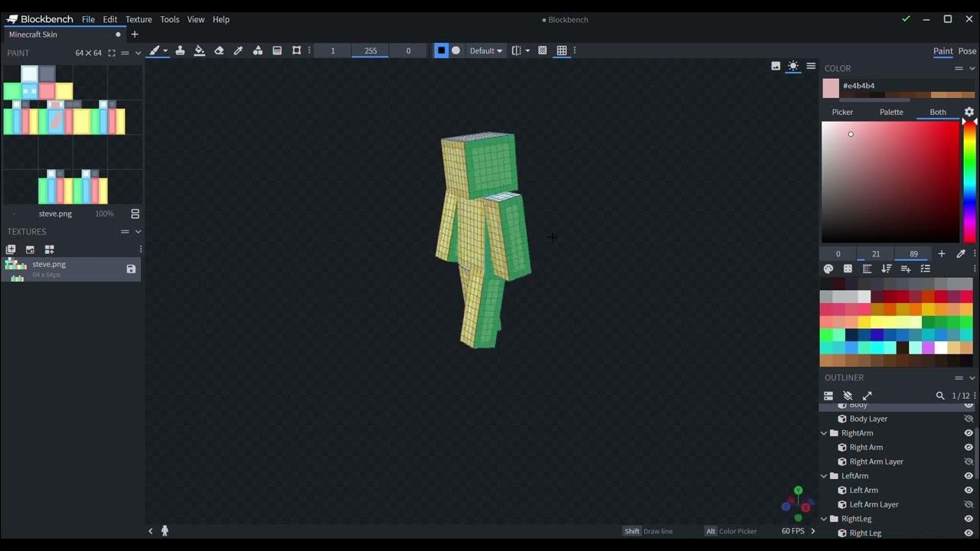The height and width of the screenshot is (551, 980).
Task: Select the Draw Shape tool
Action: [258, 51]
